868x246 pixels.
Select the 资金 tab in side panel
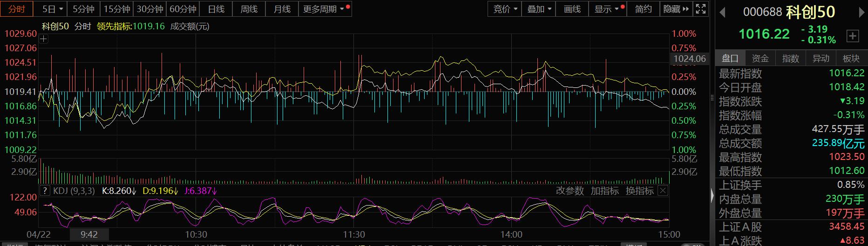(760, 58)
